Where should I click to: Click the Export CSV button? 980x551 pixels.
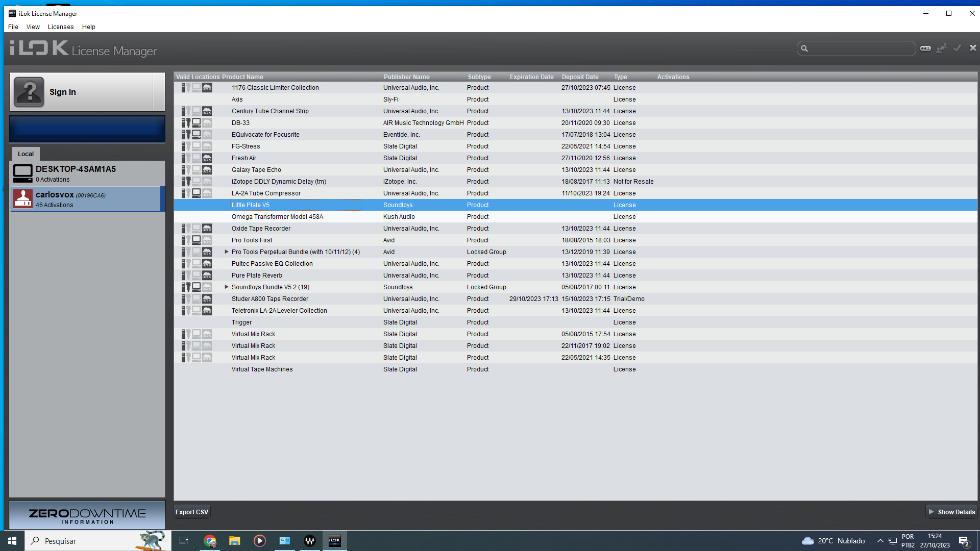pos(192,512)
